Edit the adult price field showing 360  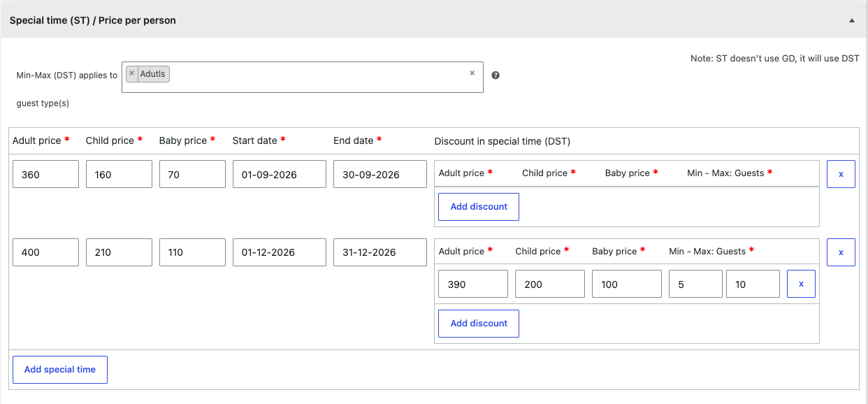pos(45,174)
